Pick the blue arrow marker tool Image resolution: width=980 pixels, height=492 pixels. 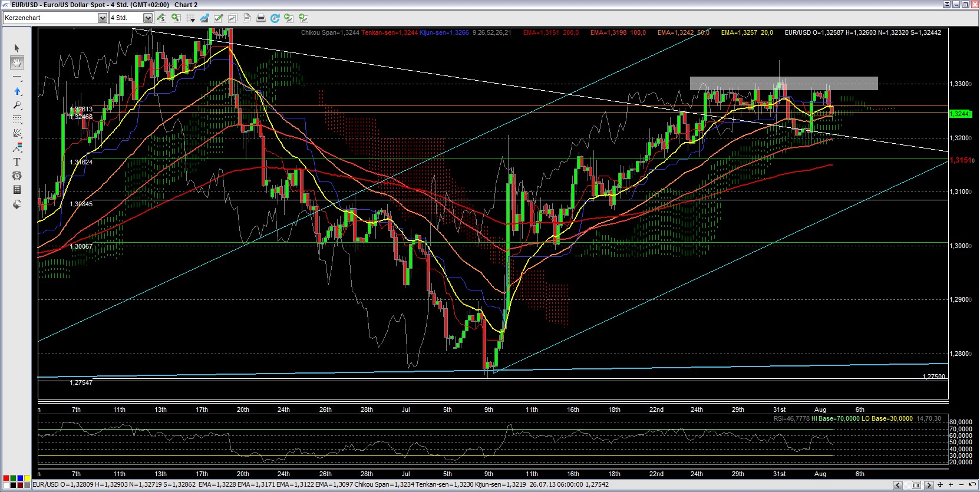(x=17, y=91)
